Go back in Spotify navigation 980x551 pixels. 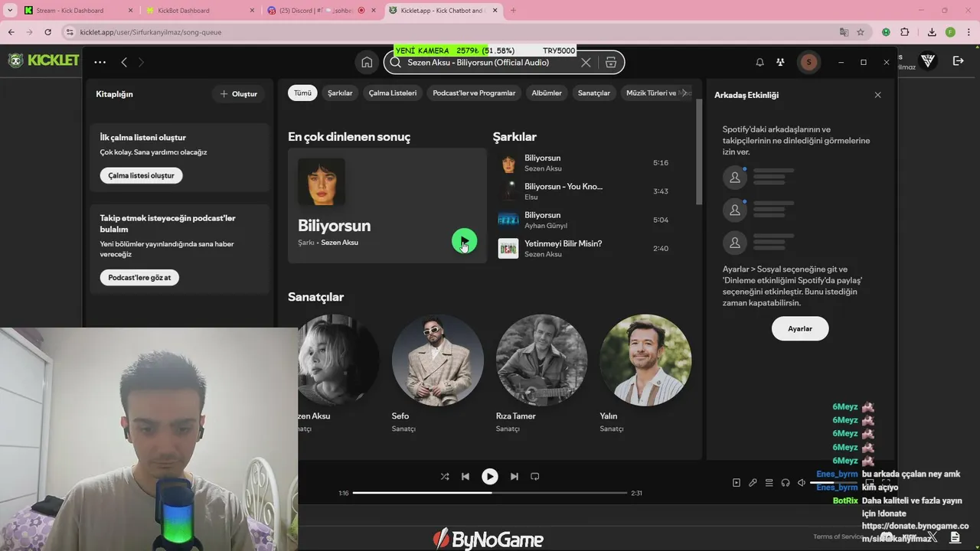click(124, 62)
